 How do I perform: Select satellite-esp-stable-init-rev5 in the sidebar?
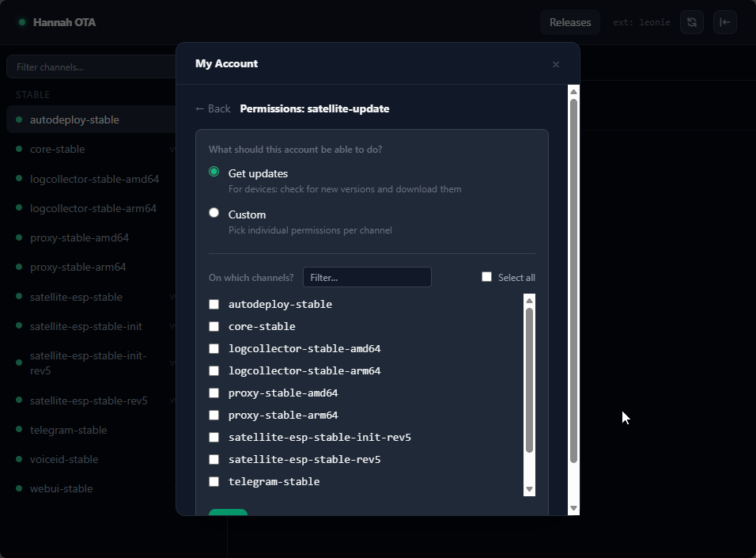(x=92, y=363)
